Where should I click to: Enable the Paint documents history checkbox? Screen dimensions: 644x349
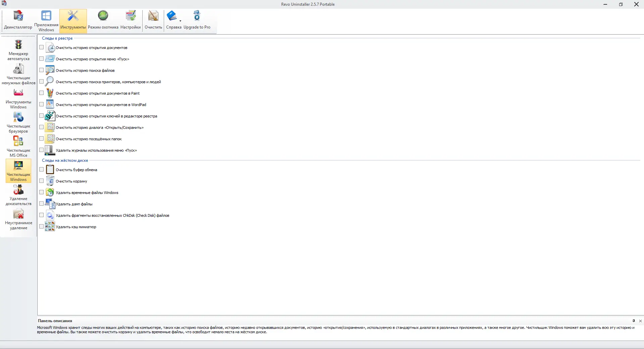coord(42,93)
